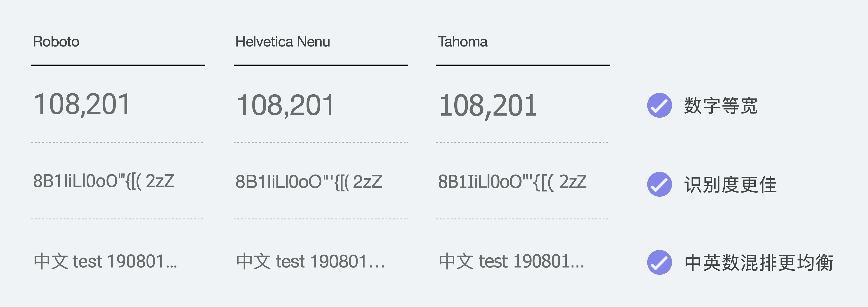Click the 中文 test 190801 text under Roboto

click(x=105, y=262)
